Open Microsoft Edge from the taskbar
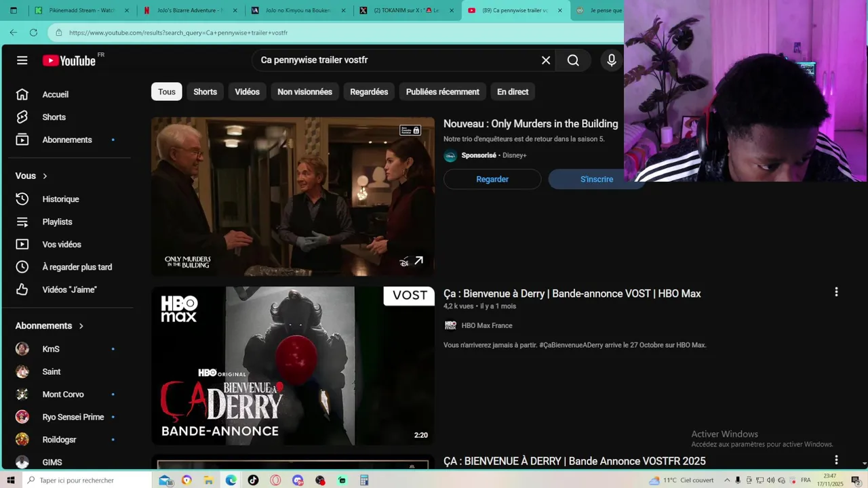The width and height of the screenshot is (868, 488). pos(231,480)
